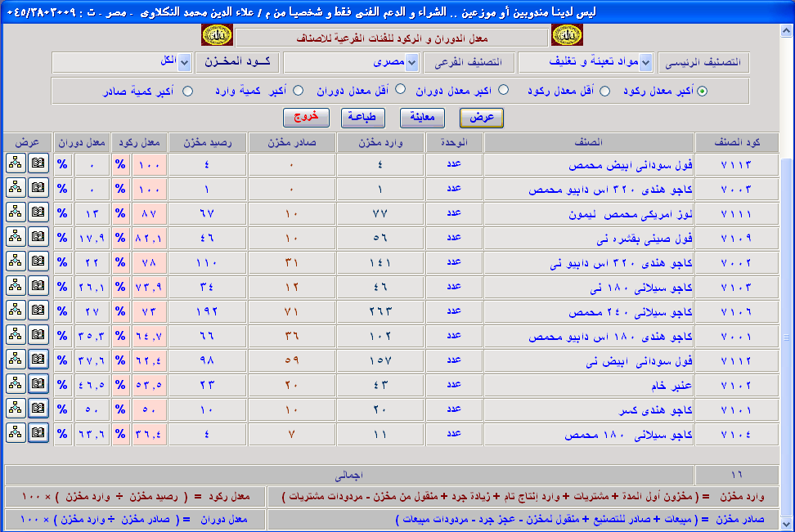Screen dimensions: 795x532
Task: Click the hierarchy icon for عنبر خام row
Action: 16,384
